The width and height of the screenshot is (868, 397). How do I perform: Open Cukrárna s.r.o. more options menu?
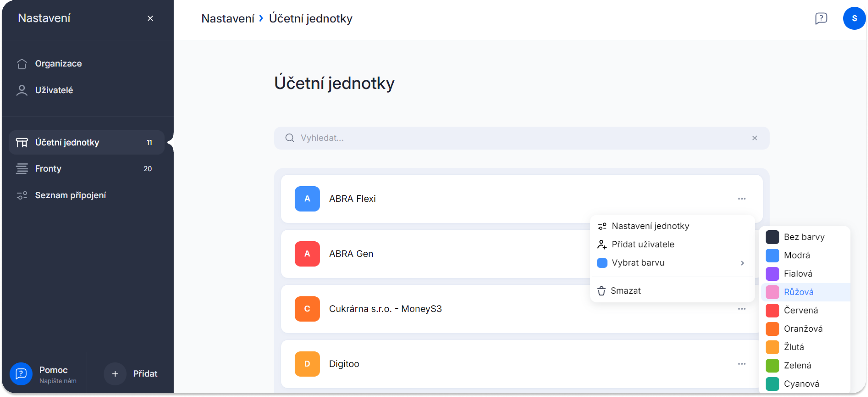coord(742,309)
